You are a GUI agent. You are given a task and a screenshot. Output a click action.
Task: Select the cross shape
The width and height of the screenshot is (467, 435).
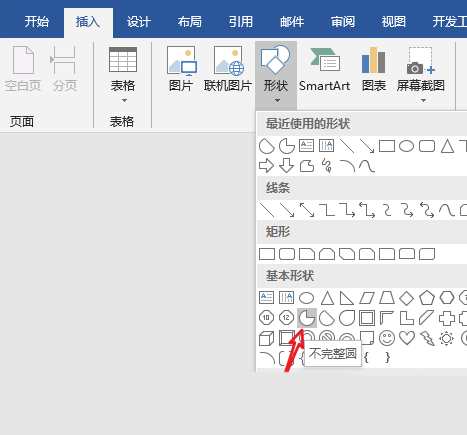point(447,318)
